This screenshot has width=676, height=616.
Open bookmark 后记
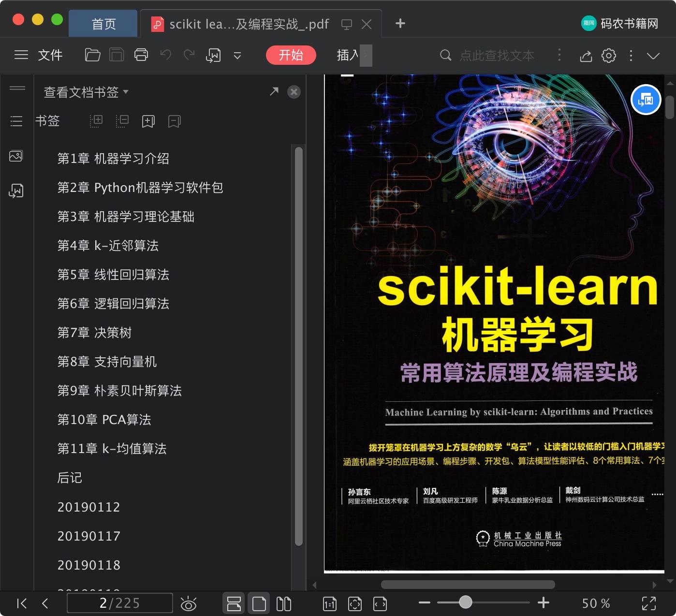(x=70, y=478)
